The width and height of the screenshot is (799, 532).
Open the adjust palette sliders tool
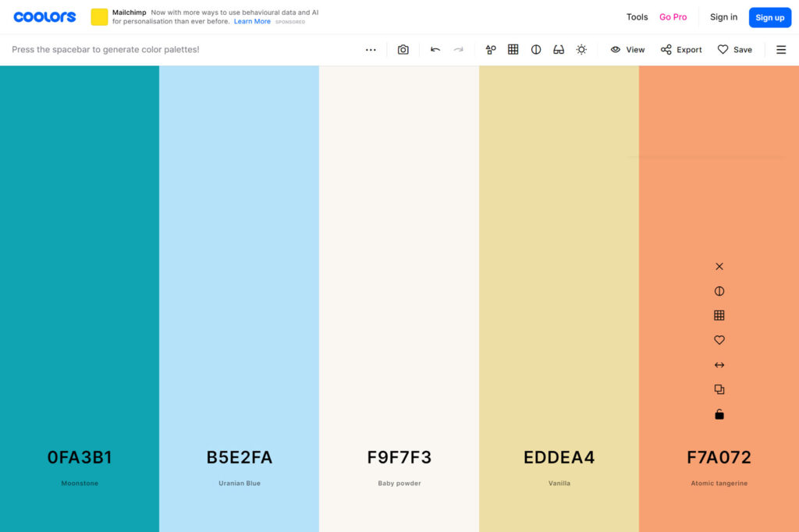click(x=490, y=49)
